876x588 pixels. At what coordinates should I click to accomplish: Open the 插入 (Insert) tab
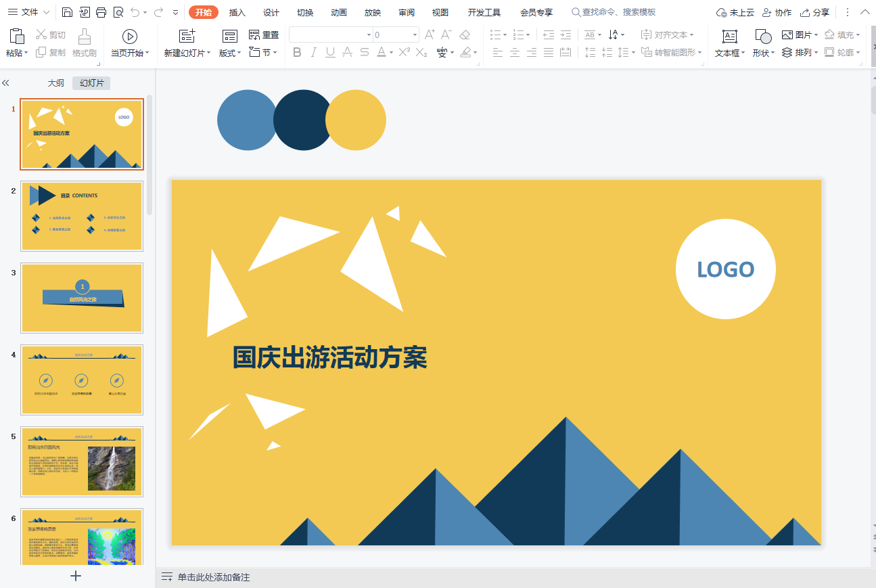(x=237, y=12)
